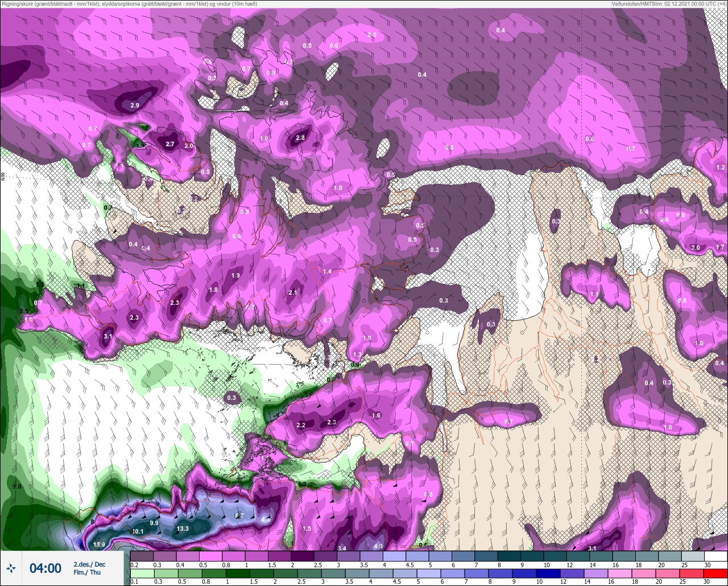Click the 4.0 snowfall value on the map
Image resolution: width=728 pixels, height=586 pixels.
tap(378, 546)
